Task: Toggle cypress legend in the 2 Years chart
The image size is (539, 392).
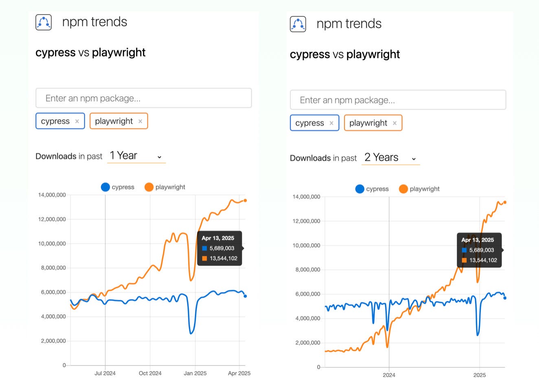Action: pos(372,189)
